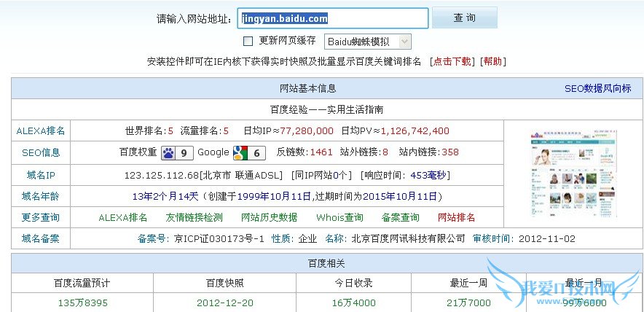Click the 域名年龄 row label
Image resolution: width=644 pixels, height=312 pixels.
[41, 197]
